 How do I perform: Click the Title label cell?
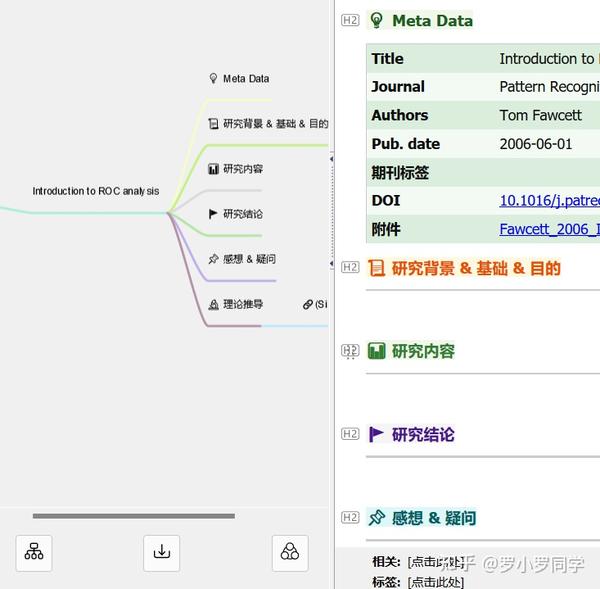pyautogui.click(x=387, y=59)
